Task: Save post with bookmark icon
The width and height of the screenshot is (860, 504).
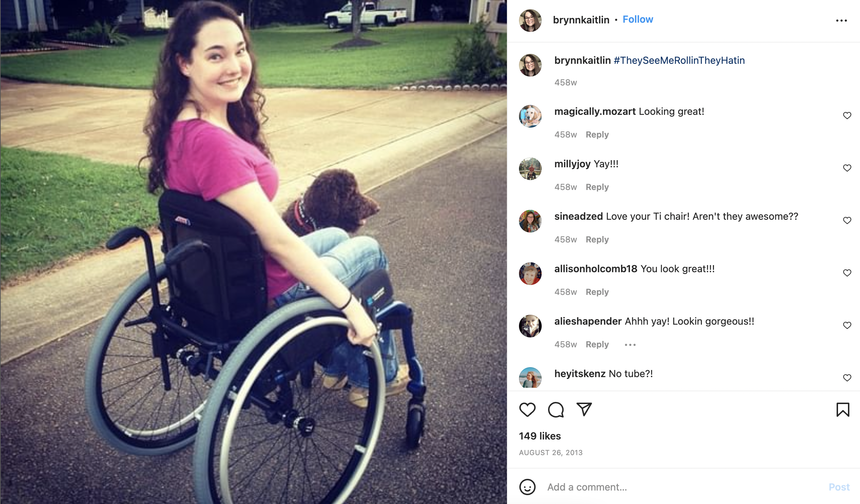Action: (x=843, y=410)
